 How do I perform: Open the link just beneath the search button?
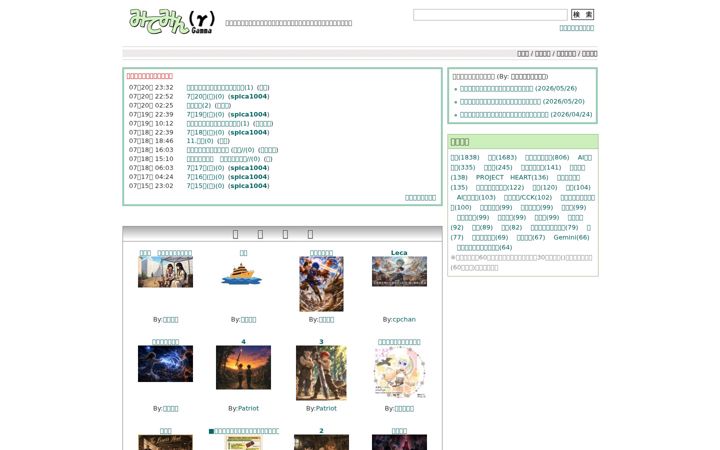coord(576,28)
